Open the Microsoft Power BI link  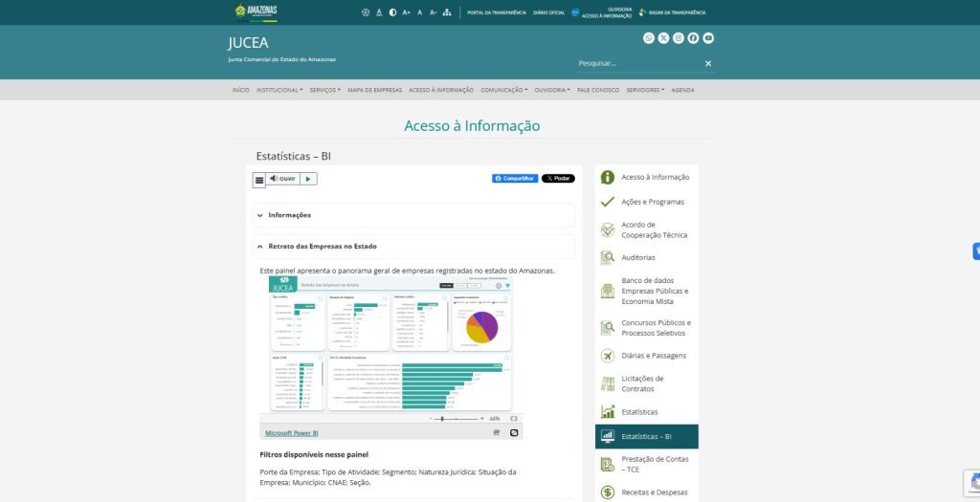(291, 433)
